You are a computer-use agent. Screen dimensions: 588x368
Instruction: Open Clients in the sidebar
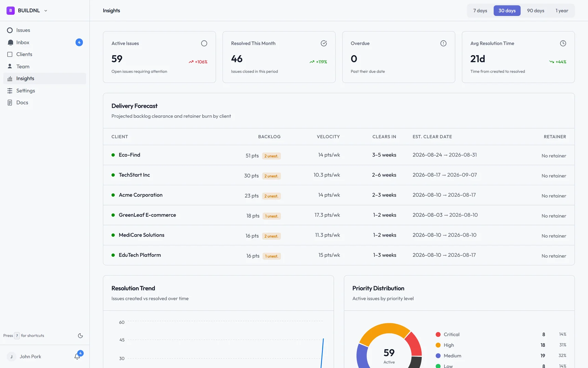[x=45, y=54]
